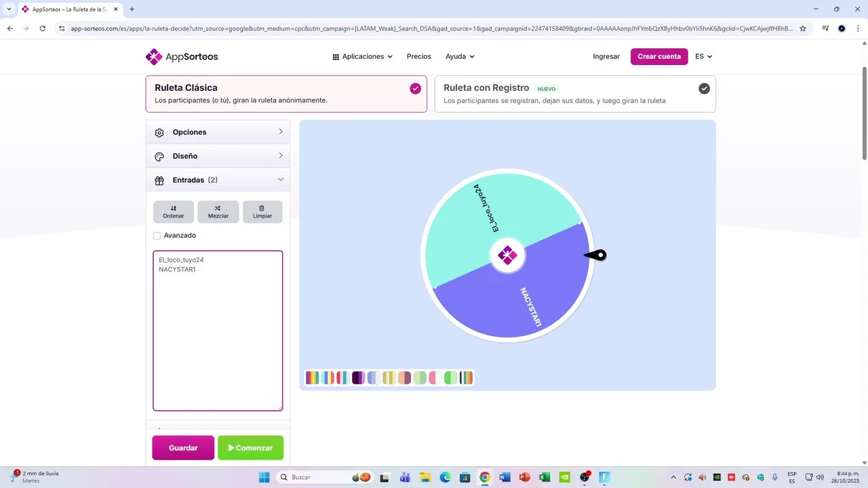The image size is (868, 488).
Task: Switch to the AppSorteos browser tab
Action: click(x=71, y=9)
